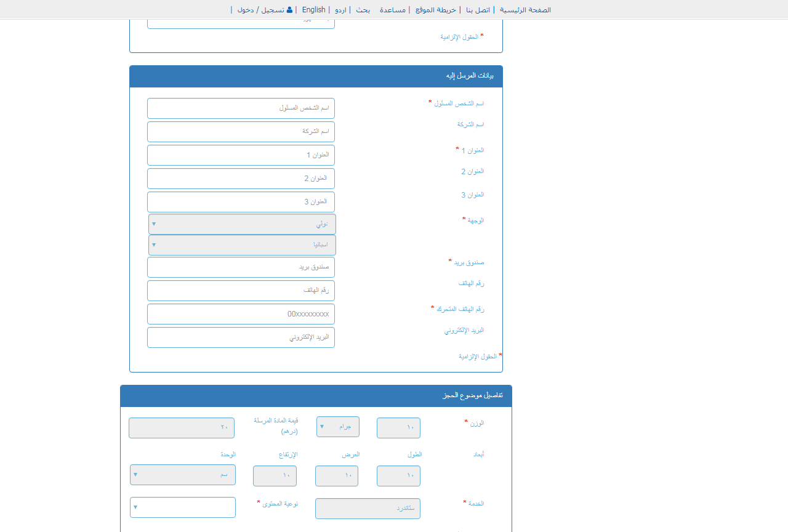Open the site map (خريطة الموقع) page

pos(434,10)
